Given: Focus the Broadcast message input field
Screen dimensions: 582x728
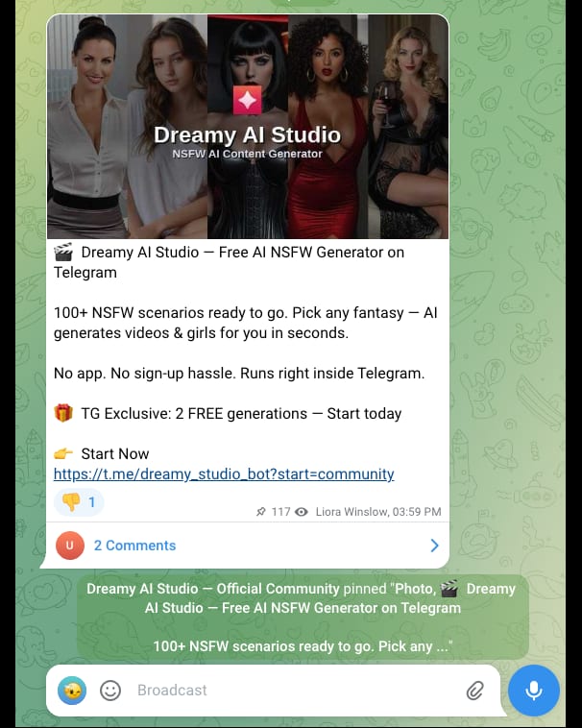Looking at the screenshot, I should click(x=297, y=691).
